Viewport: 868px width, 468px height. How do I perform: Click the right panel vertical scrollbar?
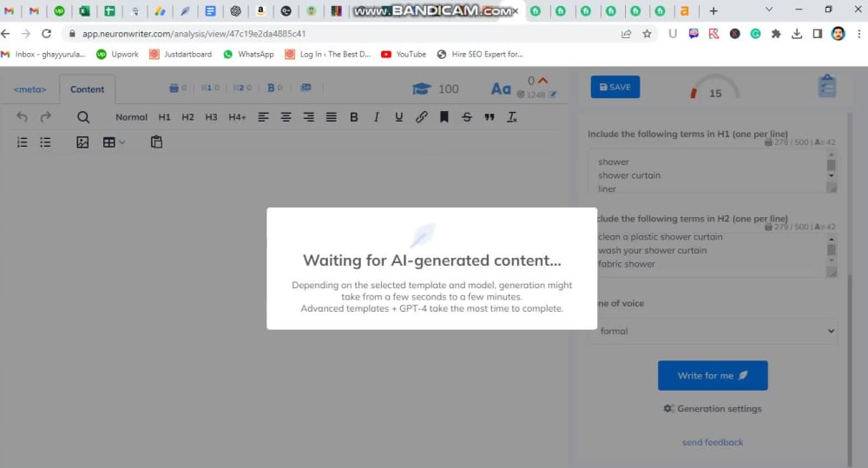[851, 370]
